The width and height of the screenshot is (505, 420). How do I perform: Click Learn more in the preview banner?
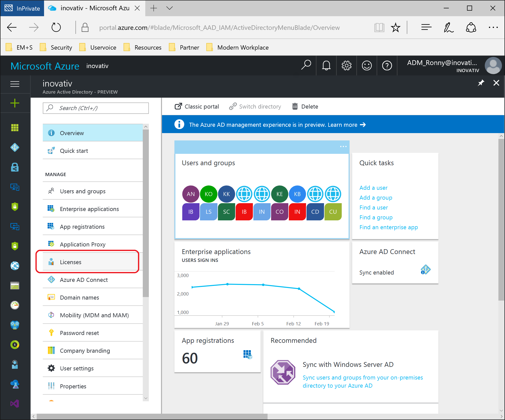tap(342, 124)
